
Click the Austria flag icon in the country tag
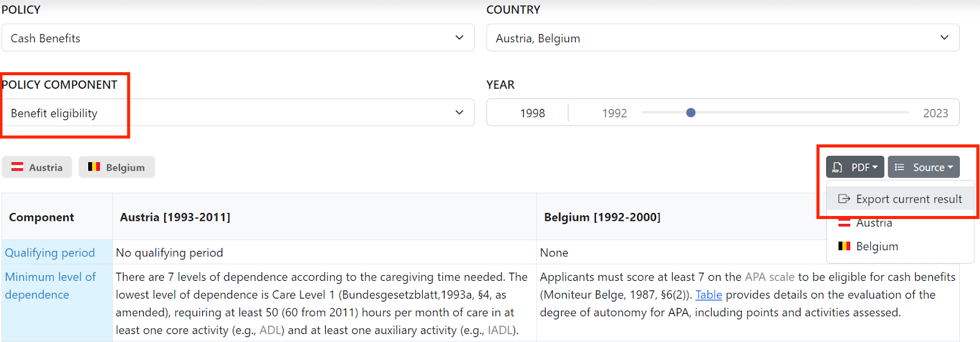coord(17,167)
